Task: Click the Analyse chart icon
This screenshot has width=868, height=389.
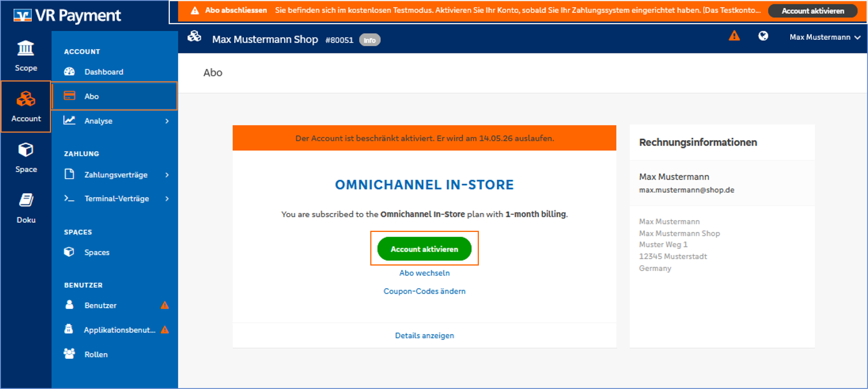Action: 69,120
